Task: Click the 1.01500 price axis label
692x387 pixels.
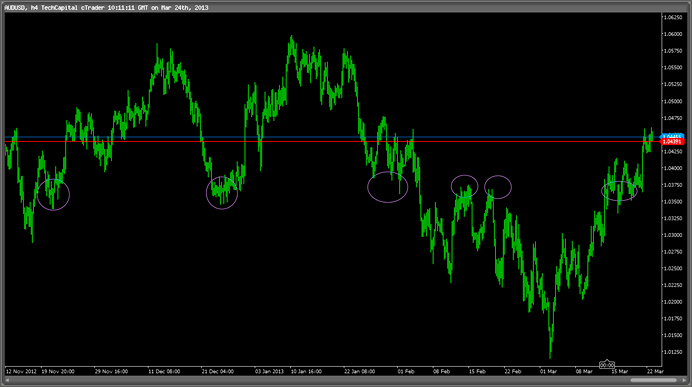Action: (x=673, y=335)
